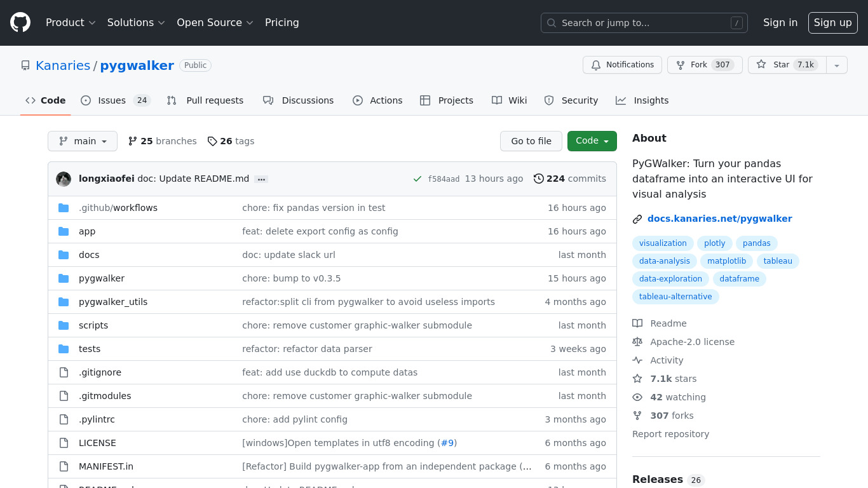
Task: Click the repository icon beside Kanaries
Action: (x=25, y=65)
